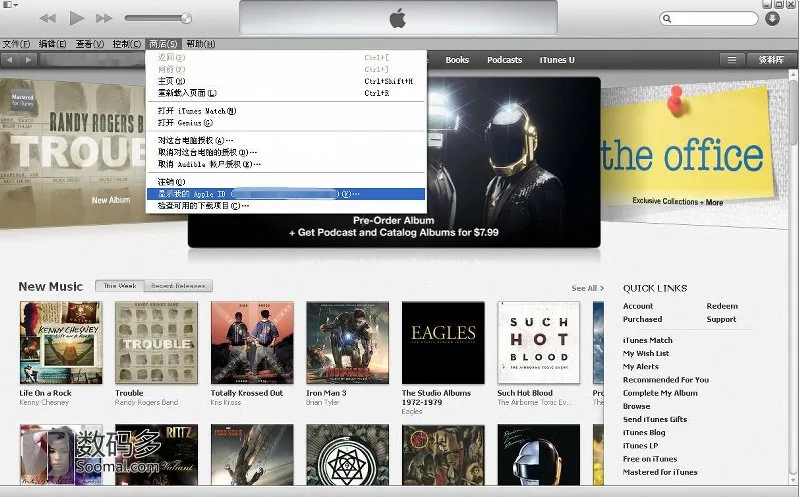Click the 资料库 library button
This screenshot has width=800, height=497.
click(771, 60)
